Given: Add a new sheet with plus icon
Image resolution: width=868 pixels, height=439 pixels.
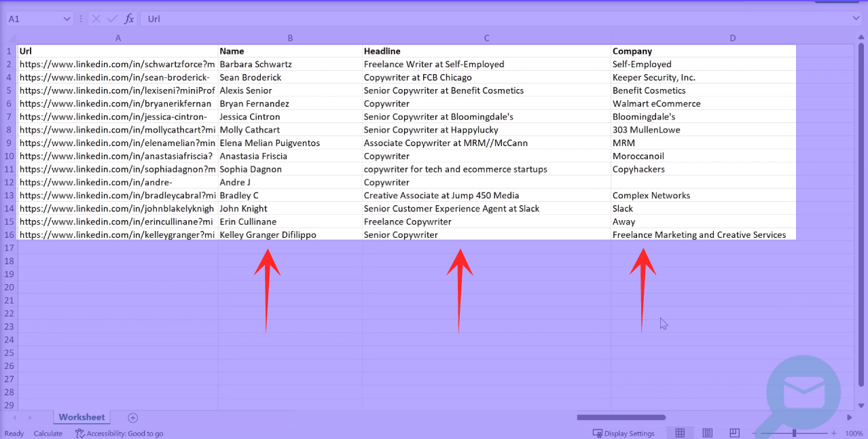Looking at the screenshot, I should tap(133, 418).
